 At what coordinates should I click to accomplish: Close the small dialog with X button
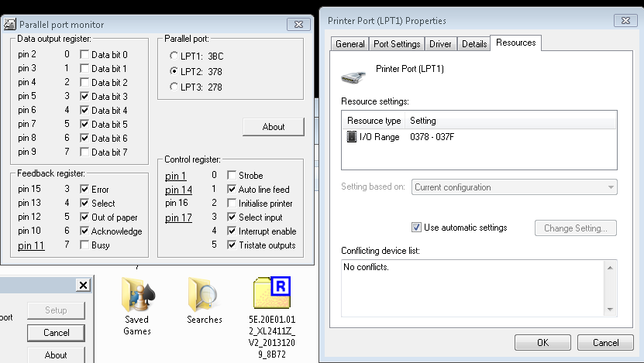(83, 286)
